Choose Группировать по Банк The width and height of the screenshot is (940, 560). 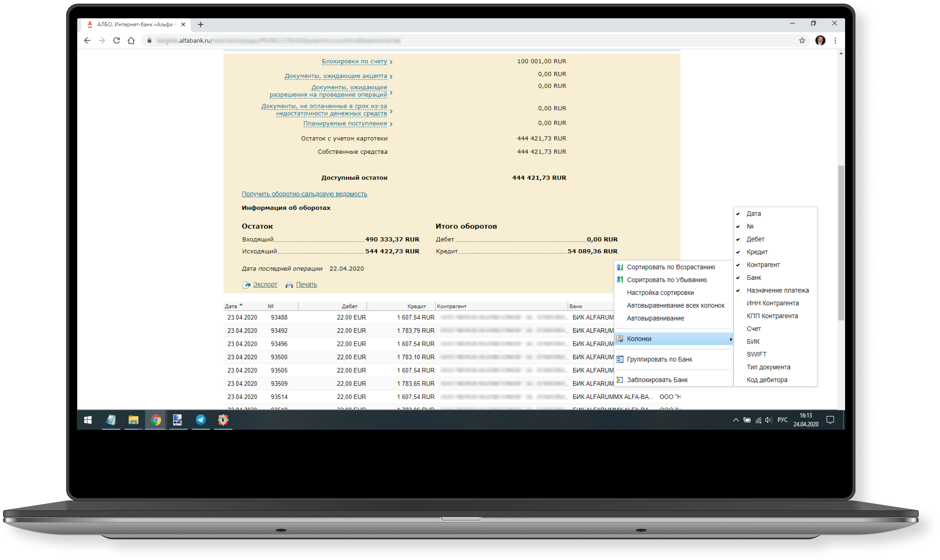click(674, 360)
